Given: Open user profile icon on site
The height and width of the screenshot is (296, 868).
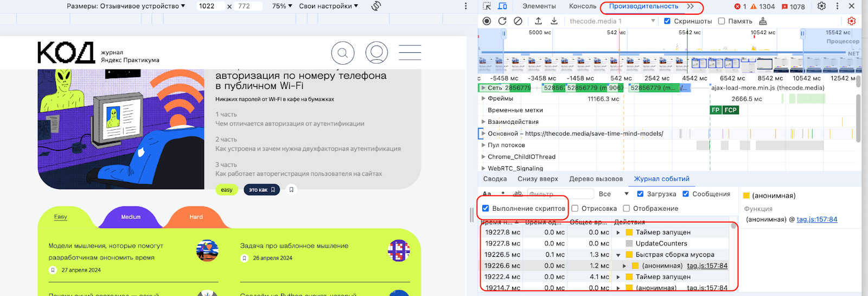Looking at the screenshot, I should click(x=376, y=53).
